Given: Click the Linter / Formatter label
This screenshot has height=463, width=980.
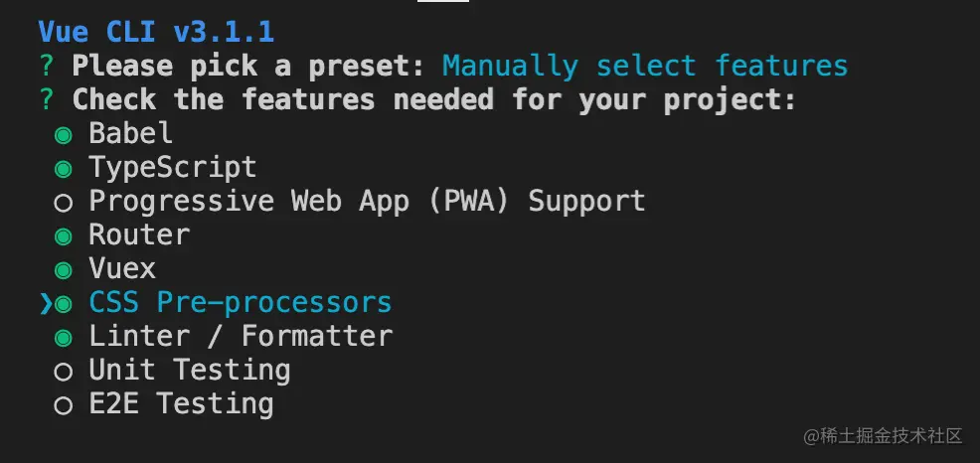Looking at the screenshot, I should [241, 336].
